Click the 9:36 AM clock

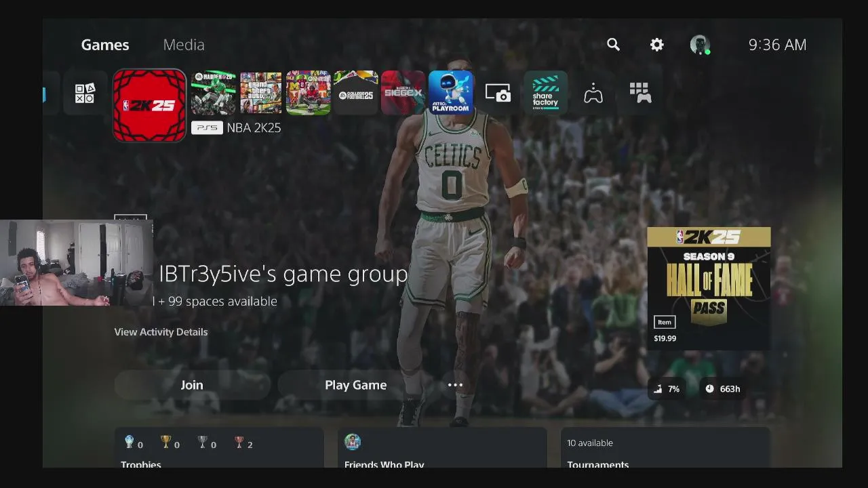tap(777, 45)
